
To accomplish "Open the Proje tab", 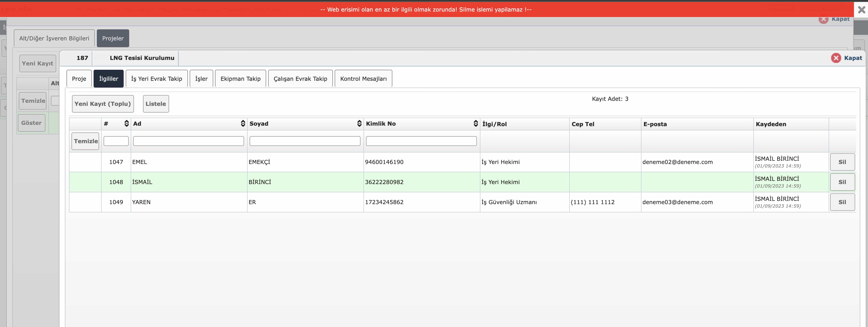I will 79,79.
